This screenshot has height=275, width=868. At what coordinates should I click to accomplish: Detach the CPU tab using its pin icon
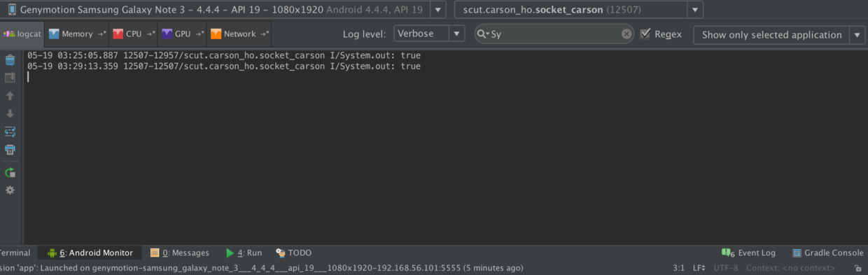(x=150, y=34)
